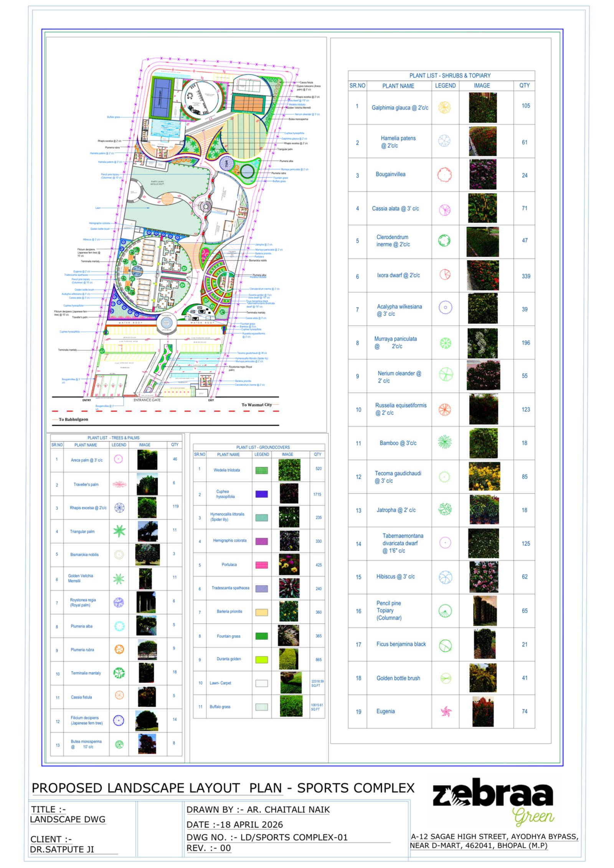Pick the Wedelia trilobata green legend swatch
Image resolution: width=614 pixels, height=868 pixels.
[262, 470]
